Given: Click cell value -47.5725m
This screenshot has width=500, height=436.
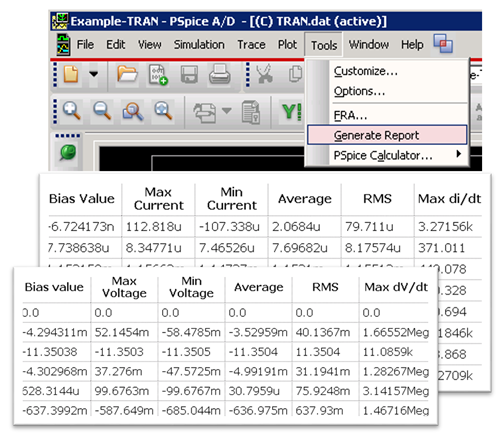Looking at the screenshot, I should pyautogui.click(x=191, y=371).
